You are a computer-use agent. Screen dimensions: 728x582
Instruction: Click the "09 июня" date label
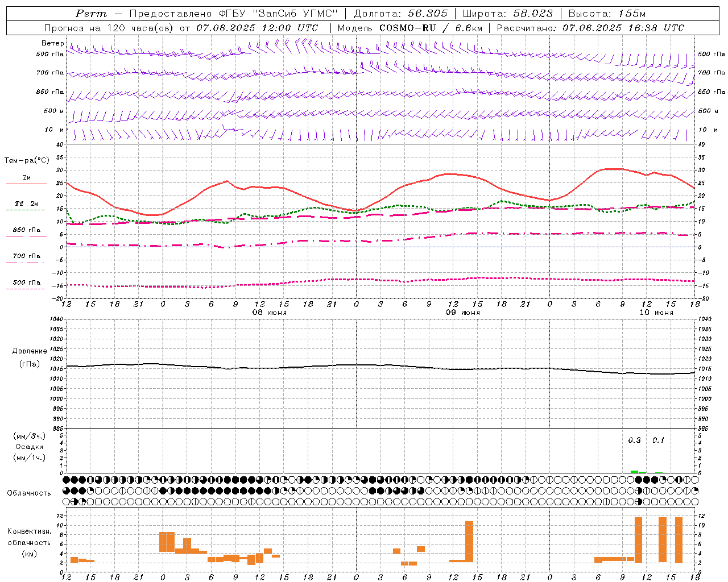(463, 313)
